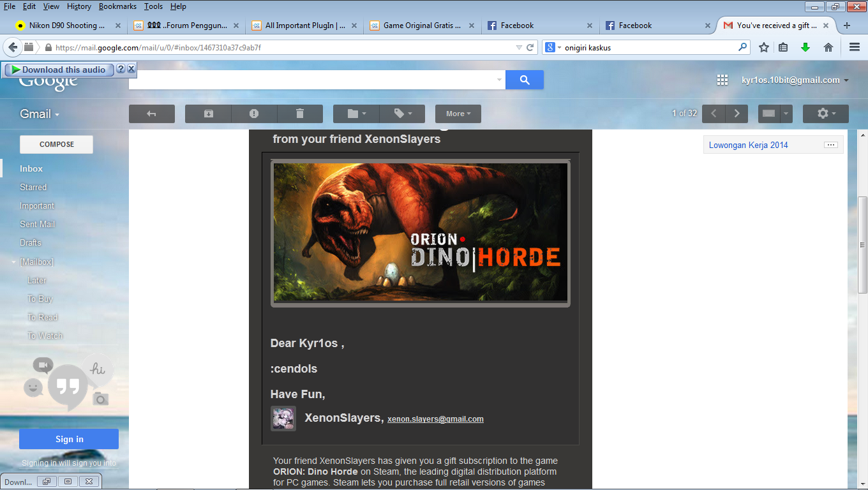Open the Google apps grid icon
Viewport: 868px width, 490px height.
coord(722,80)
